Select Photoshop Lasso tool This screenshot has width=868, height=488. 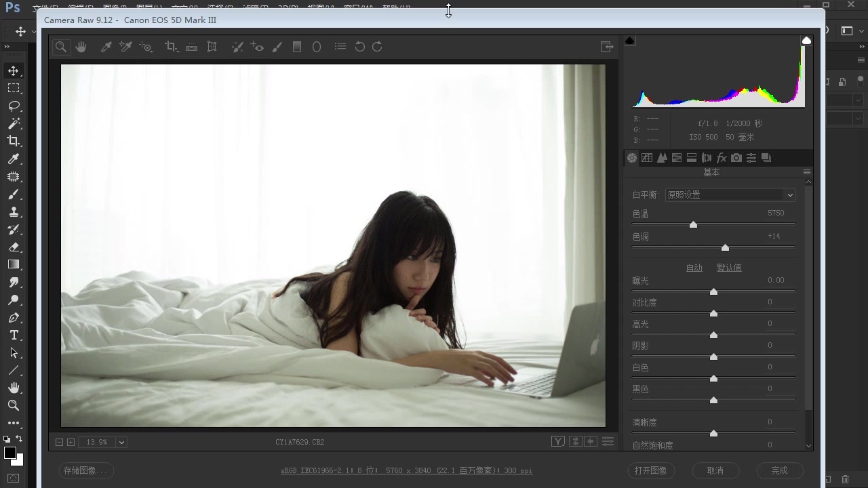tap(14, 106)
